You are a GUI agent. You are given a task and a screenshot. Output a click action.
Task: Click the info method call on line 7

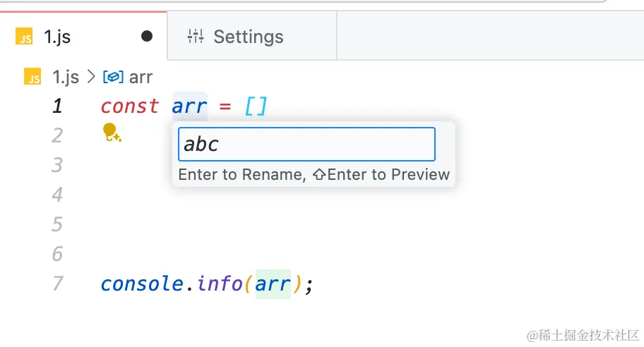click(220, 284)
